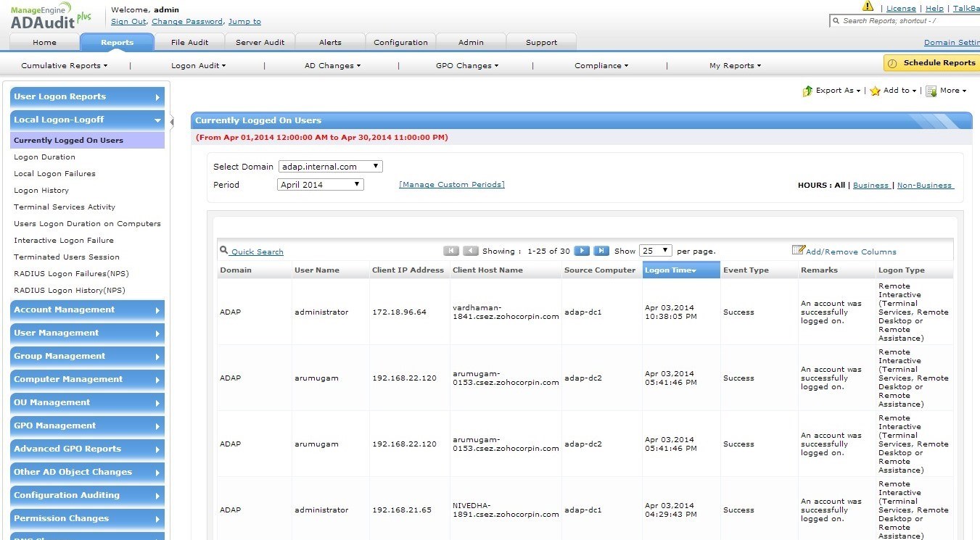Switch to the File Audit tab
This screenshot has height=540, width=980.
point(189,42)
